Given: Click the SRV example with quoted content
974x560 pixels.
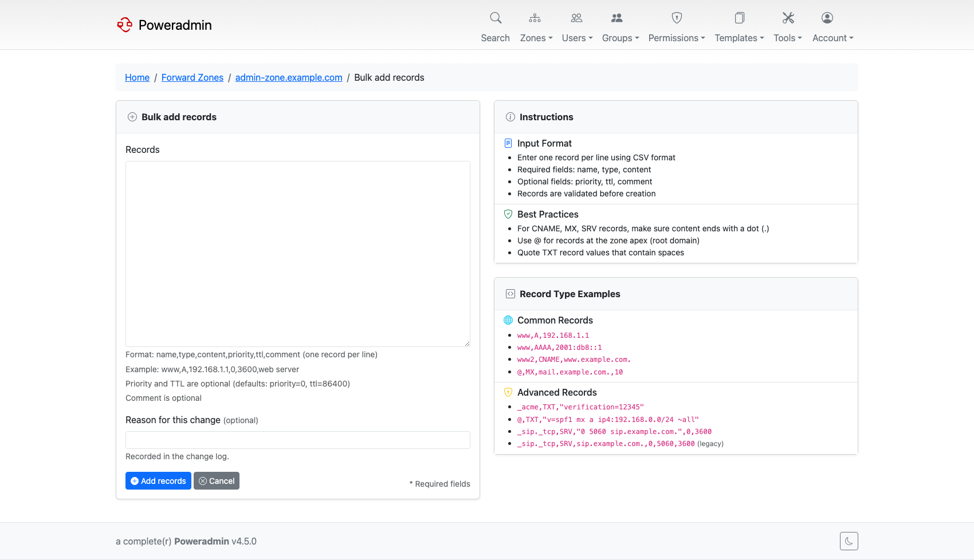Looking at the screenshot, I should tap(614, 432).
